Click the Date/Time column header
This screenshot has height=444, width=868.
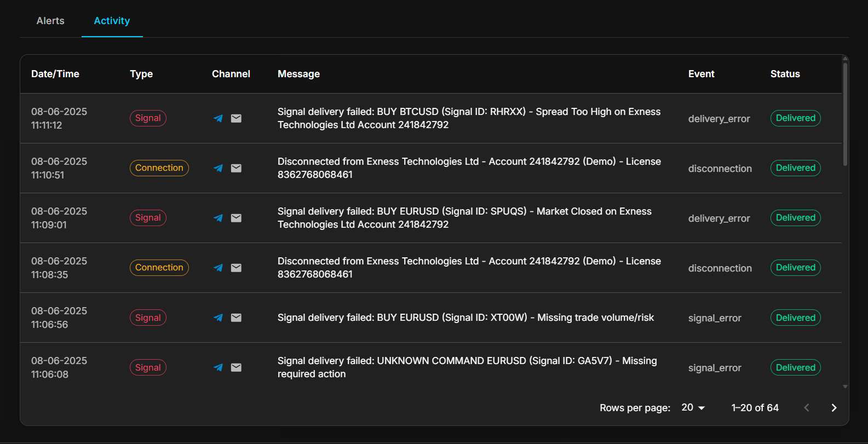55,74
